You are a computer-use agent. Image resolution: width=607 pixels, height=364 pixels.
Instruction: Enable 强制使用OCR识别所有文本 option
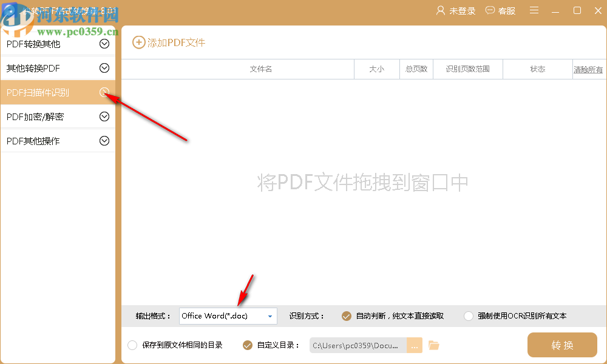(468, 315)
